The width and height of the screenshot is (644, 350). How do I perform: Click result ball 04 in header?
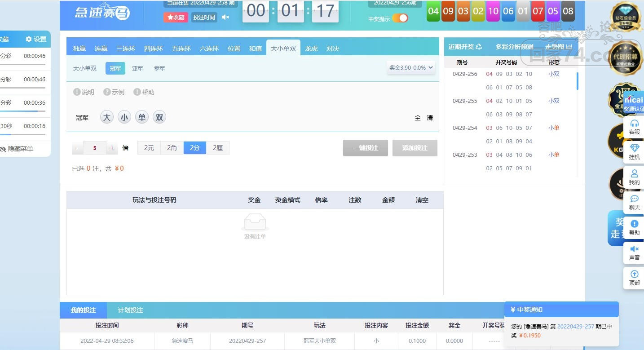click(433, 11)
